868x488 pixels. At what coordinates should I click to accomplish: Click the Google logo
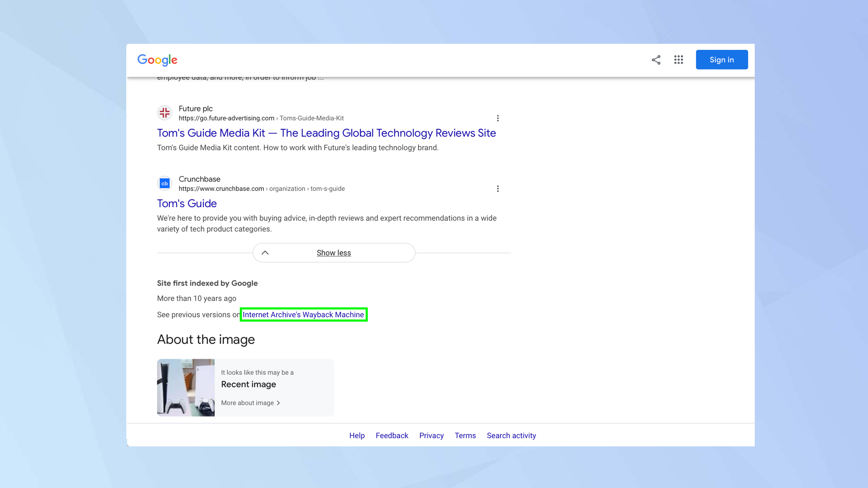click(x=157, y=60)
